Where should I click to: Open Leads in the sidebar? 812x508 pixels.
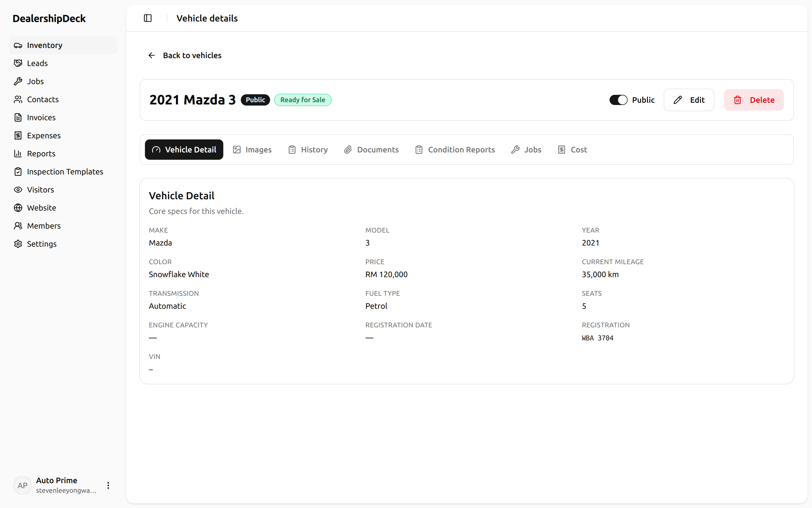tap(63, 63)
